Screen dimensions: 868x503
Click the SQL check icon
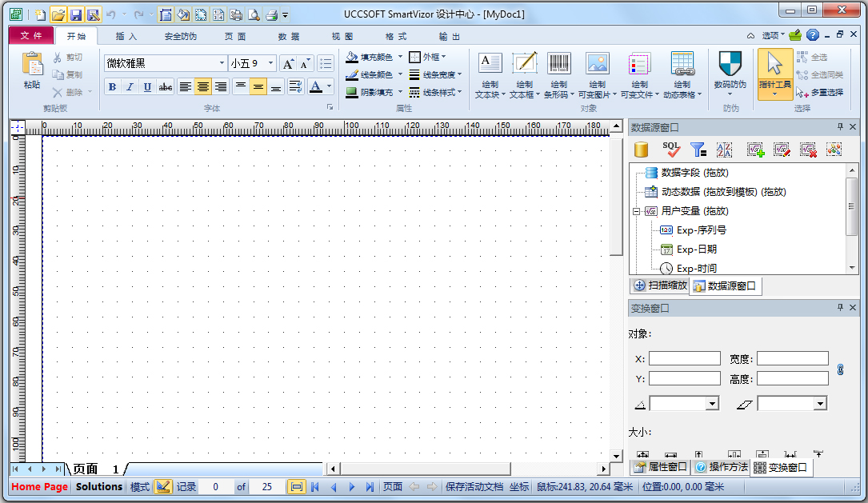(x=670, y=150)
